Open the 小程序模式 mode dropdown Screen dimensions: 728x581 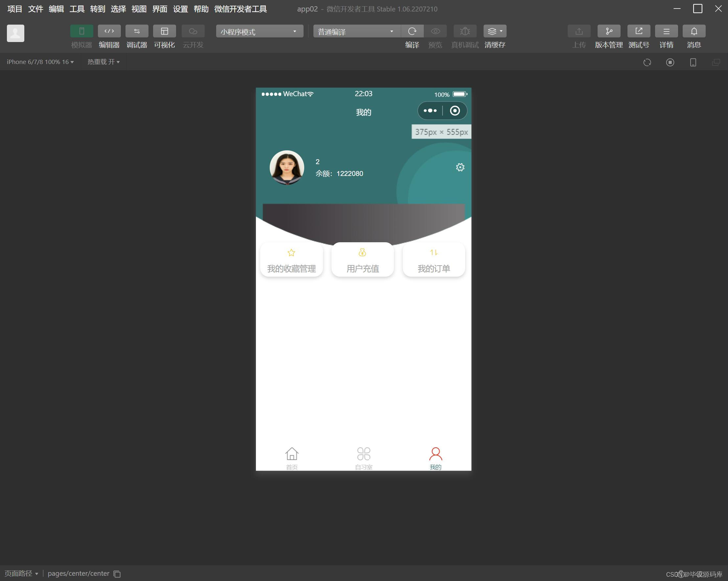coord(259,32)
